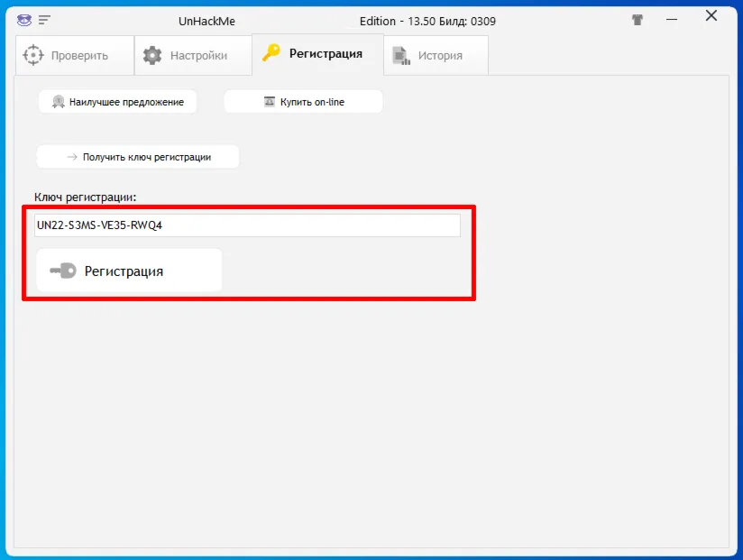Close the UnHackMe window
Screen dimensions: 743x560
(x=711, y=16)
